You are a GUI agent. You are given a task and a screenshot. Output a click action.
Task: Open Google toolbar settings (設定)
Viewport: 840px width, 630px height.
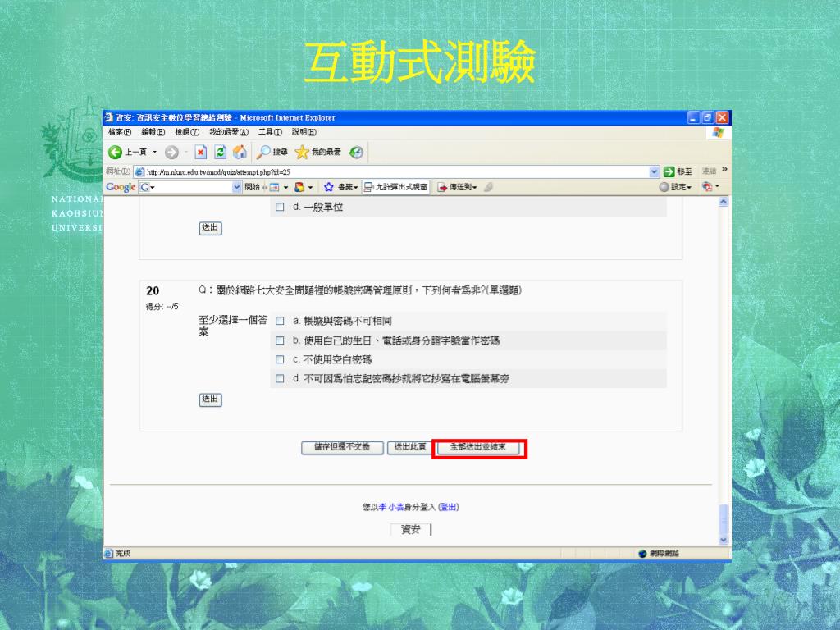coord(675,187)
